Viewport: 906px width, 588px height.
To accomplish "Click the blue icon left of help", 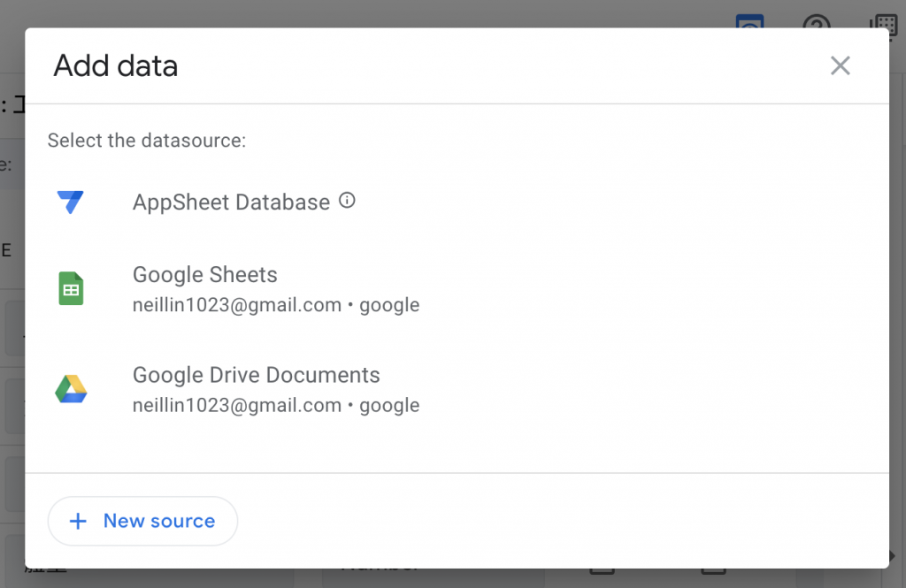I will point(750,21).
